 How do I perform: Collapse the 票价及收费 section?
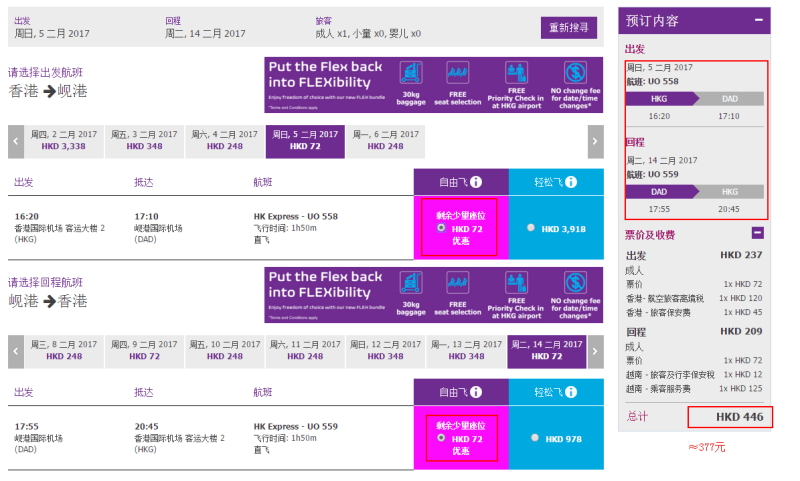point(758,233)
